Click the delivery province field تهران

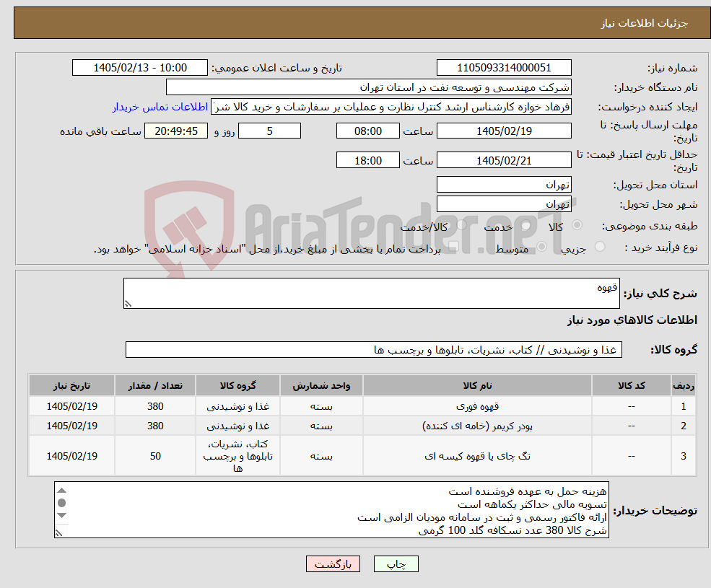504,185
